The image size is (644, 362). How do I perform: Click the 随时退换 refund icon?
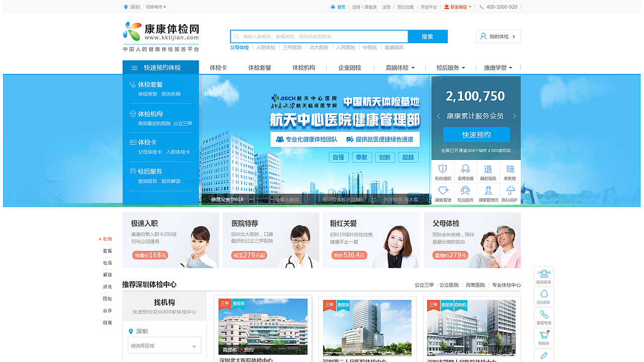488,169
